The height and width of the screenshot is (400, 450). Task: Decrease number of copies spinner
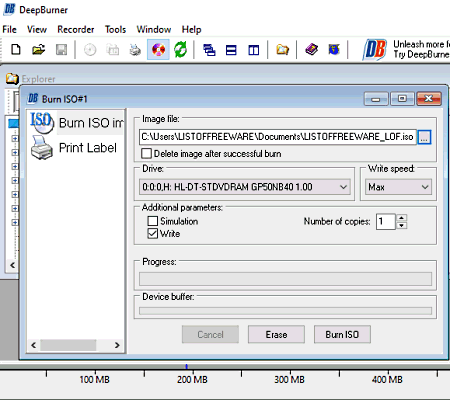pos(402,226)
